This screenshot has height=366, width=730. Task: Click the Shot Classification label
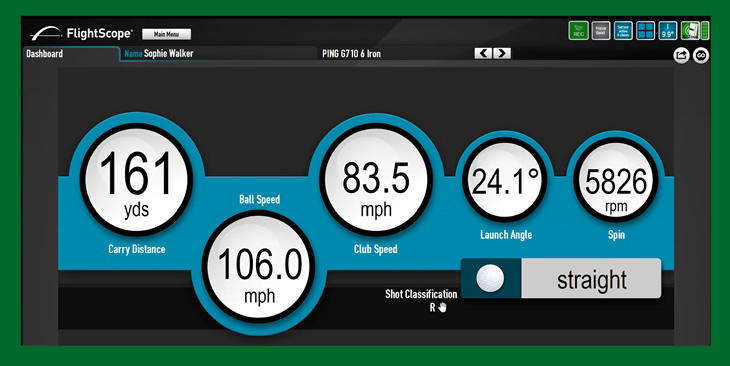tap(421, 294)
